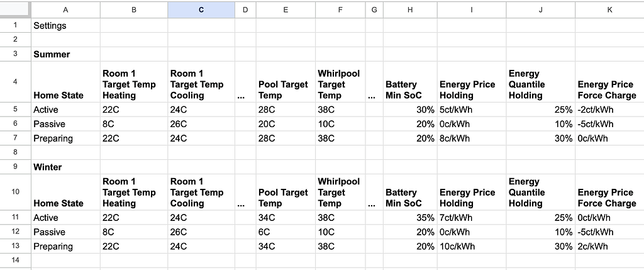
Task: Select row 11 header number
Action: (15, 218)
